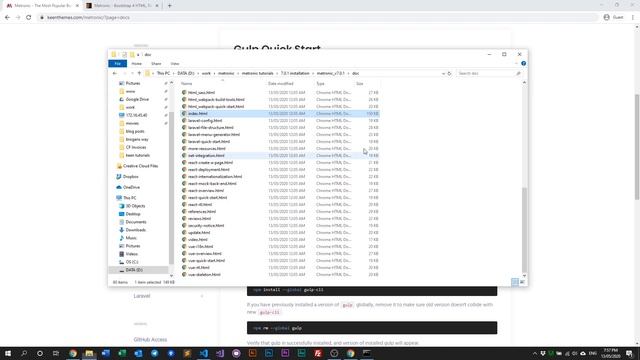Screen dimensions: 640x360
Task: Click 'This PC' in address bar breadcrumb
Action: (x=163, y=73)
